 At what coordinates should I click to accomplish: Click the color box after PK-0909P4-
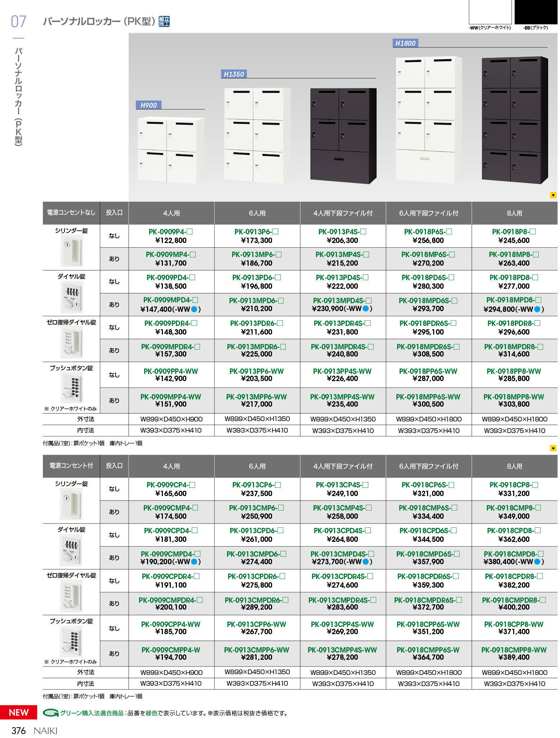pyautogui.click(x=190, y=231)
